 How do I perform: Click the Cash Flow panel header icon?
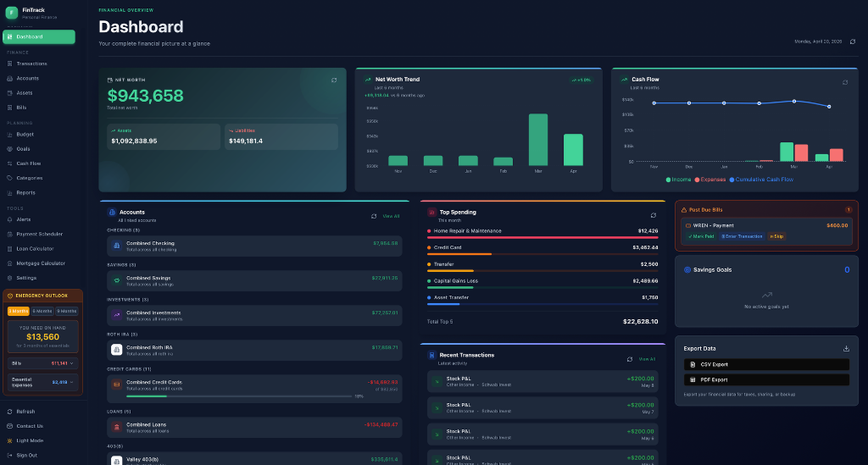point(624,80)
